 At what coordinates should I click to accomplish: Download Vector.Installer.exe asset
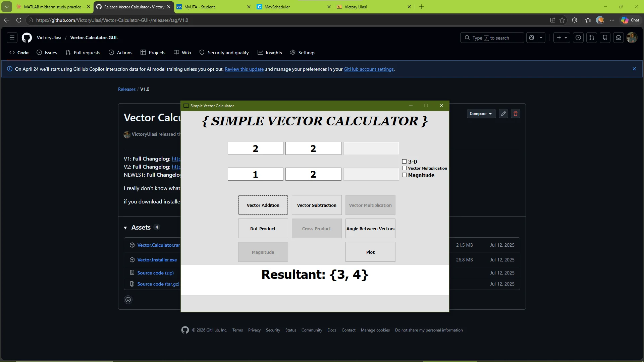pyautogui.click(x=157, y=260)
